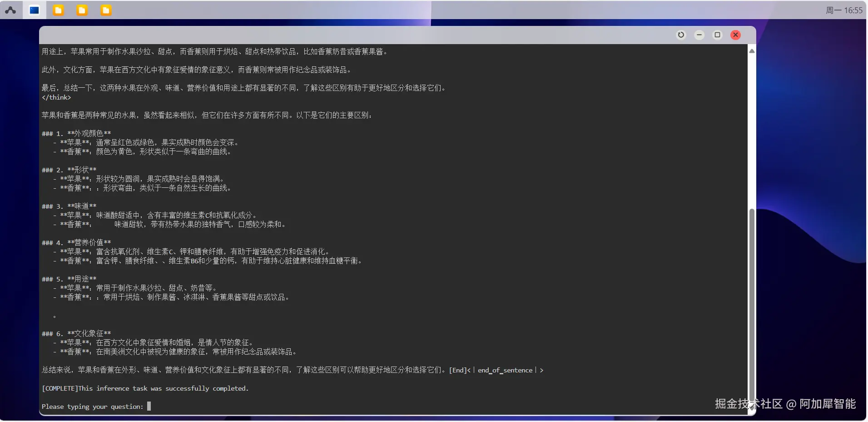Click the '### 6. **文化象征**' heading
Image resolution: width=868 pixels, height=422 pixels.
(76, 333)
